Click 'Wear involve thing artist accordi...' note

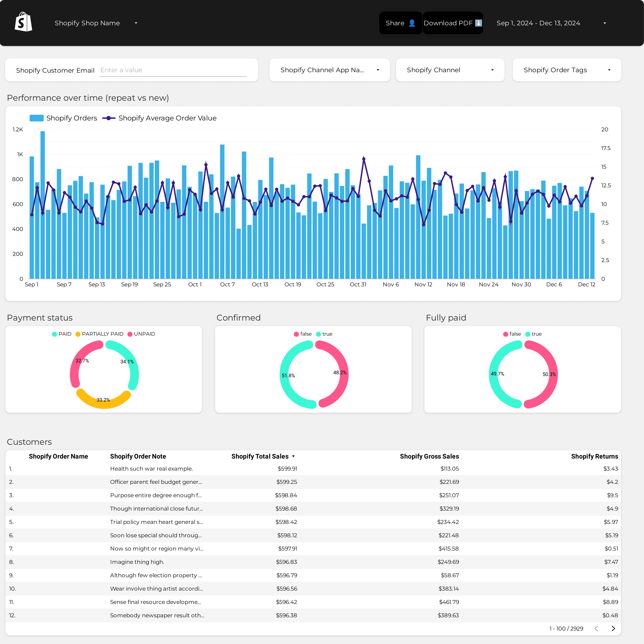[x=157, y=589]
